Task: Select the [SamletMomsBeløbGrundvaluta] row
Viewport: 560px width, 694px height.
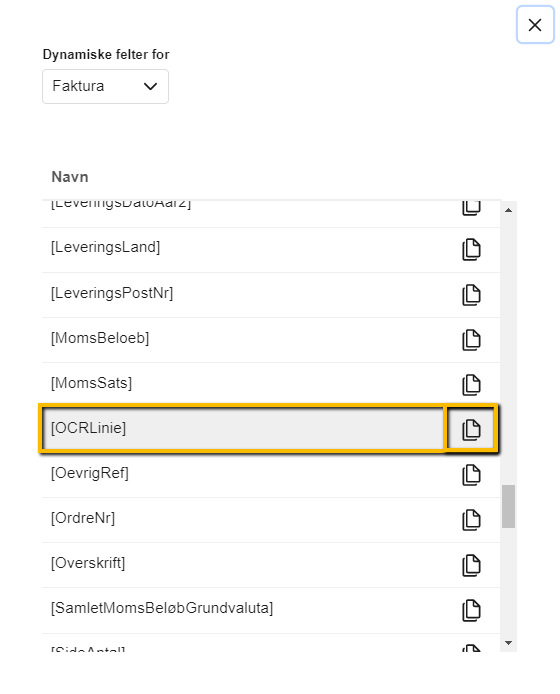Action: click(x=271, y=610)
